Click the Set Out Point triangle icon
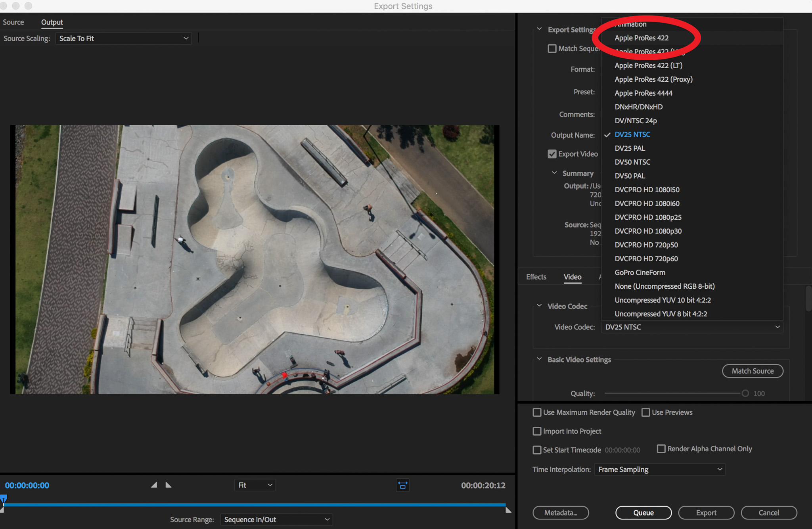The image size is (812, 529). pyautogui.click(x=168, y=485)
